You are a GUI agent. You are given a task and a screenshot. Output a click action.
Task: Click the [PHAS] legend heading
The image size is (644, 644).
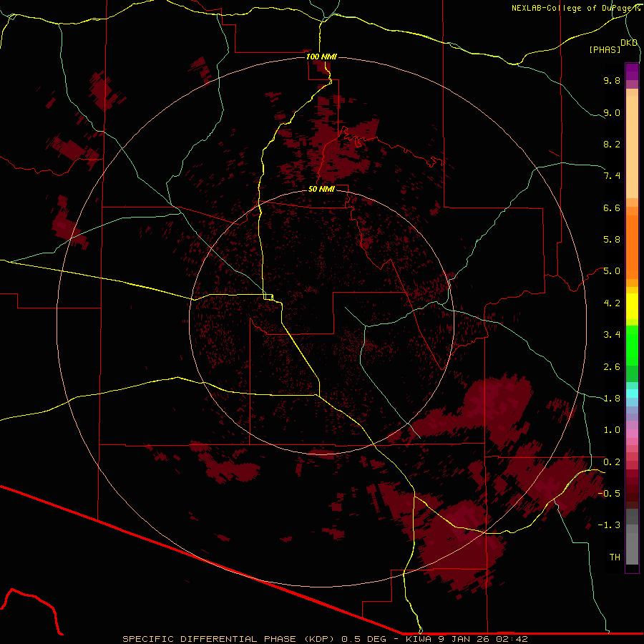pos(605,50)
